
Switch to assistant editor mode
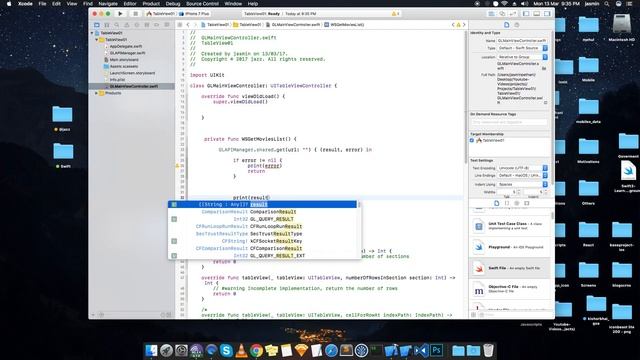502,13
